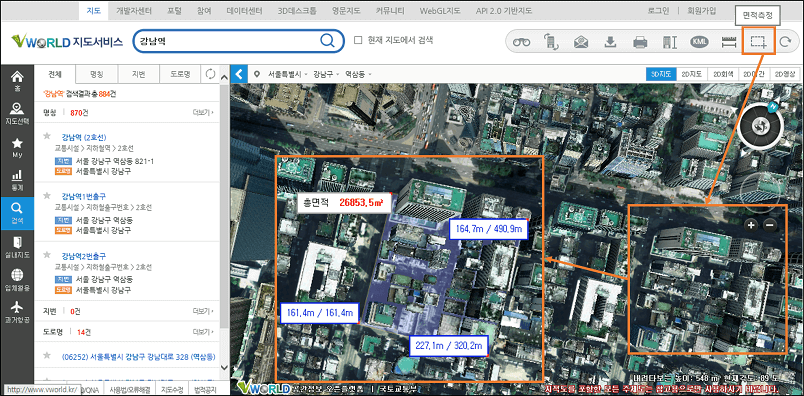This screenshot has width=804, height=396.
Task: Open the 서울특별시 region dropdown
Action: (x=288, y=74)
